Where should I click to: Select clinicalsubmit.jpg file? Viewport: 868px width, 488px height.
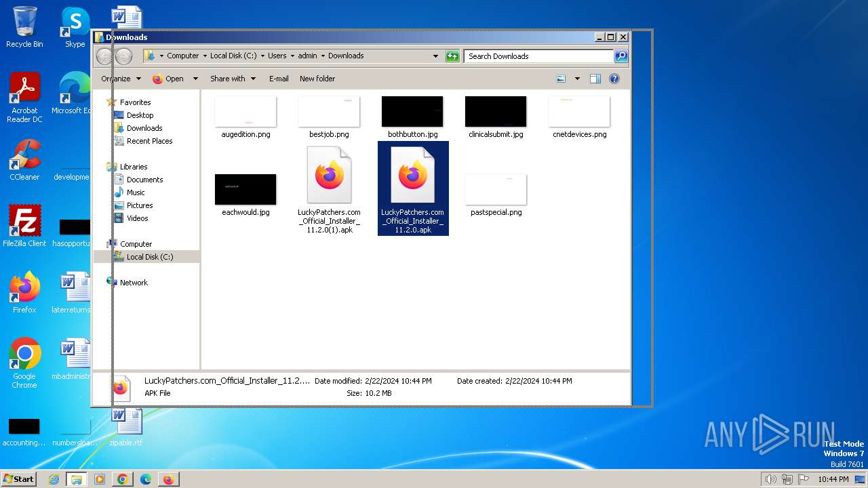tap(496, 117)
